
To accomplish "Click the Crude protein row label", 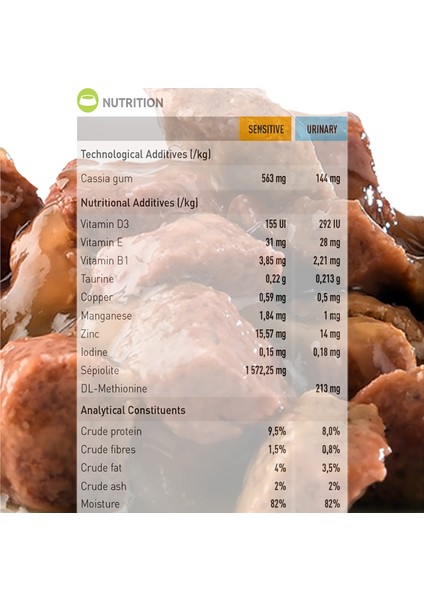I will click(x=111, y=431).
